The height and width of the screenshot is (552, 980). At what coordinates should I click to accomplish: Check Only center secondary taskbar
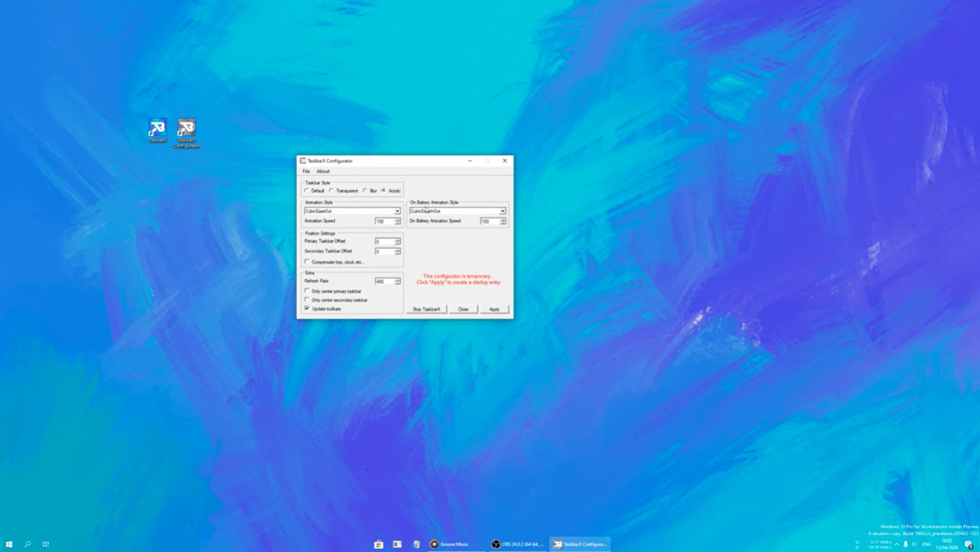coord(307,299)
